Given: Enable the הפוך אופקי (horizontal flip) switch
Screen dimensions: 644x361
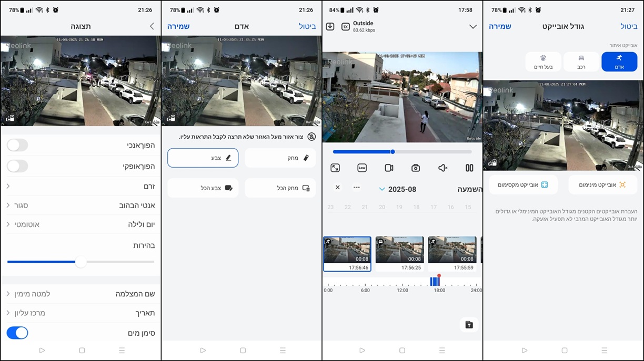Looking at the screenshot, I should (17, 166).
